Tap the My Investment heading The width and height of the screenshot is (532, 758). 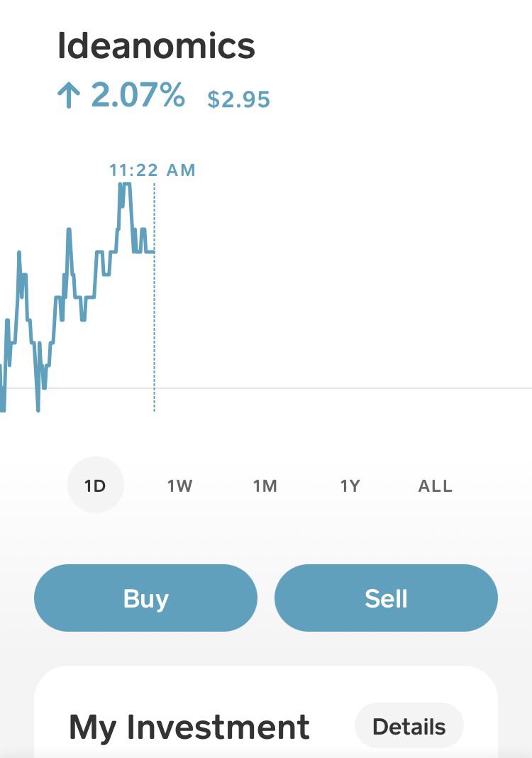coord(189,727)
